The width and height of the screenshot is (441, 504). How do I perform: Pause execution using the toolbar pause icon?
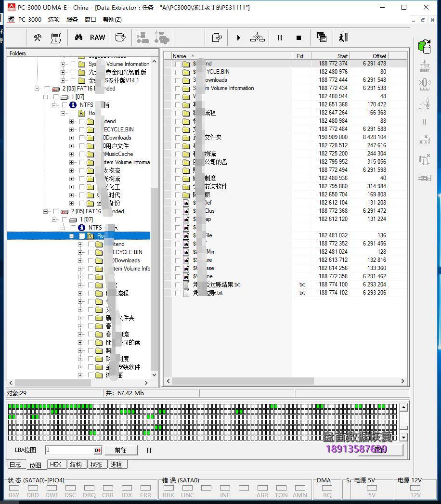click(x=280, y=38)
